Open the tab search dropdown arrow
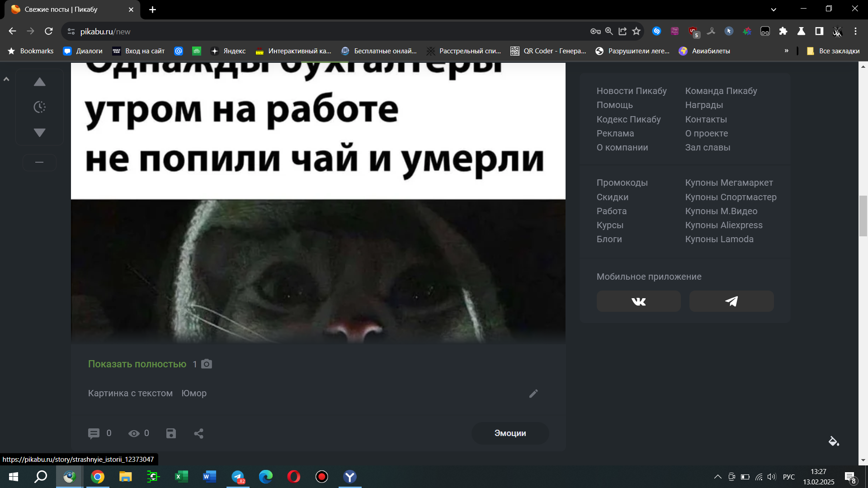868x488 pixels. pos(774,9)
